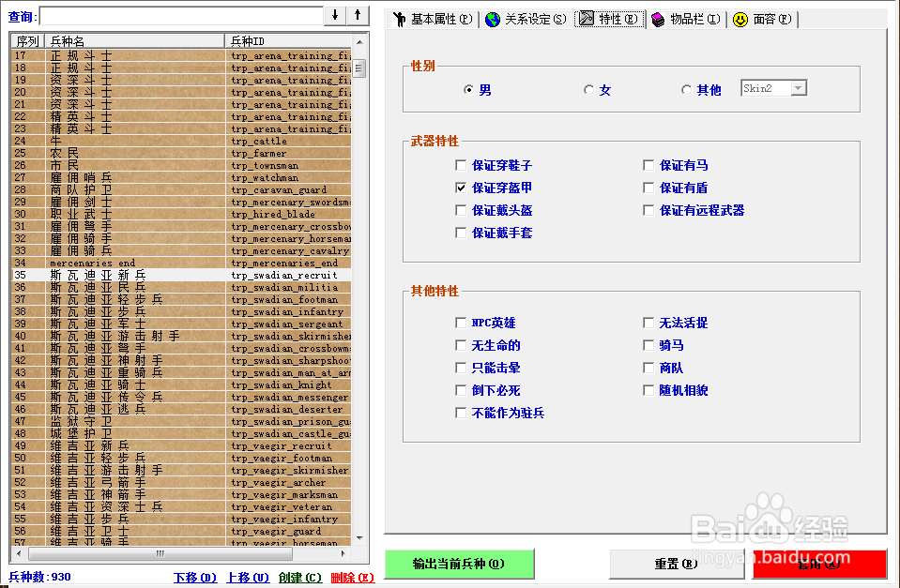The width and height of the screenshot is (900, 588).
Task: Choose the 其他 gender radio option
Action: 686,90
